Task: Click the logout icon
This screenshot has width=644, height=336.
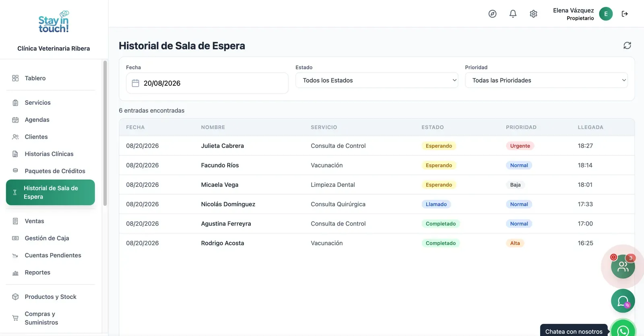Action: click(625, 14)
